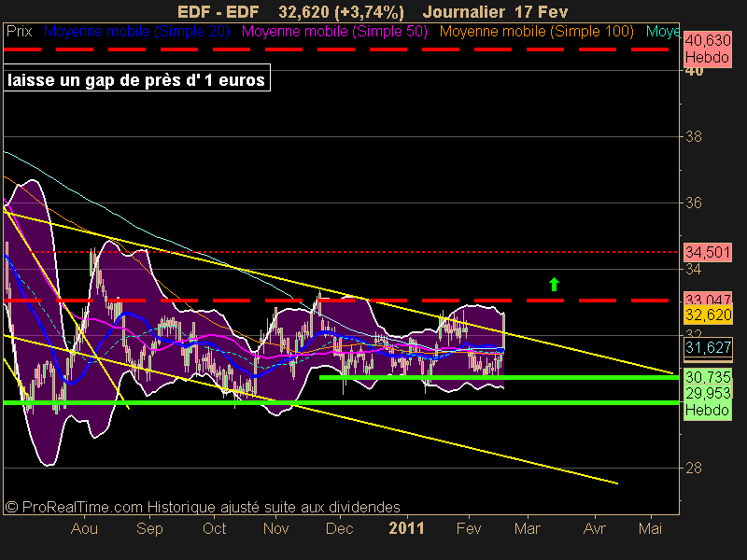Click the 'Mar' month label on time axis
This screenshot has height=560, width=747.
[x=528, y=528]
